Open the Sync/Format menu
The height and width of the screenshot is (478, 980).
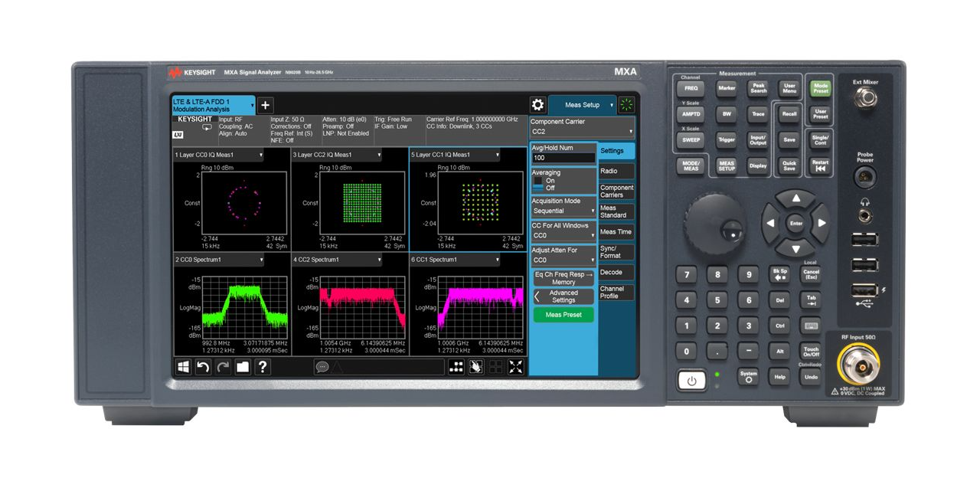tap(617, 252)
